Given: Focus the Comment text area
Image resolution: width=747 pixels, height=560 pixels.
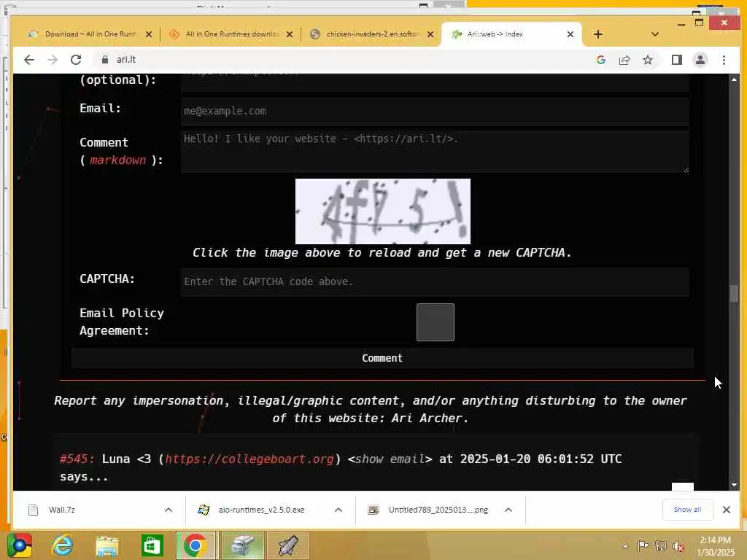Looking at the screenshot, I should point(435,152).
